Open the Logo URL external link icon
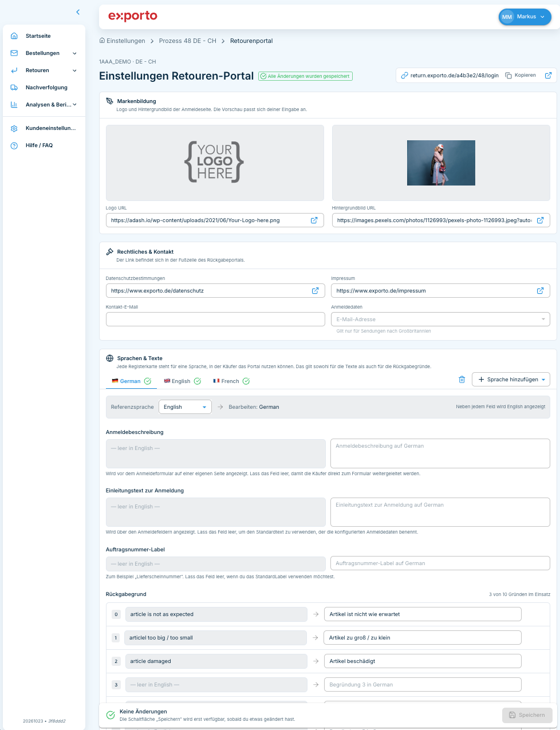 point(314,220)
